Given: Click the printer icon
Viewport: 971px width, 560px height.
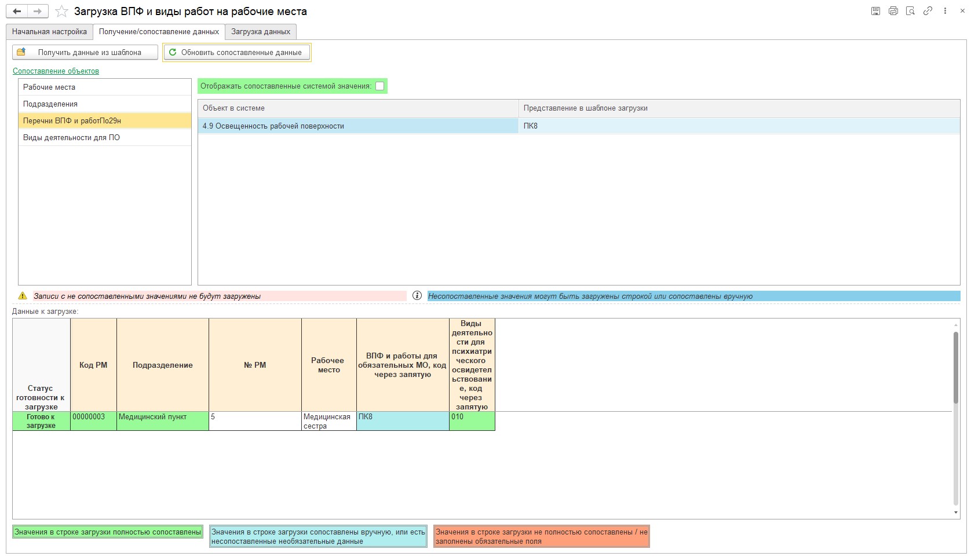Looking at the screenshot, I should click(893, 11).
